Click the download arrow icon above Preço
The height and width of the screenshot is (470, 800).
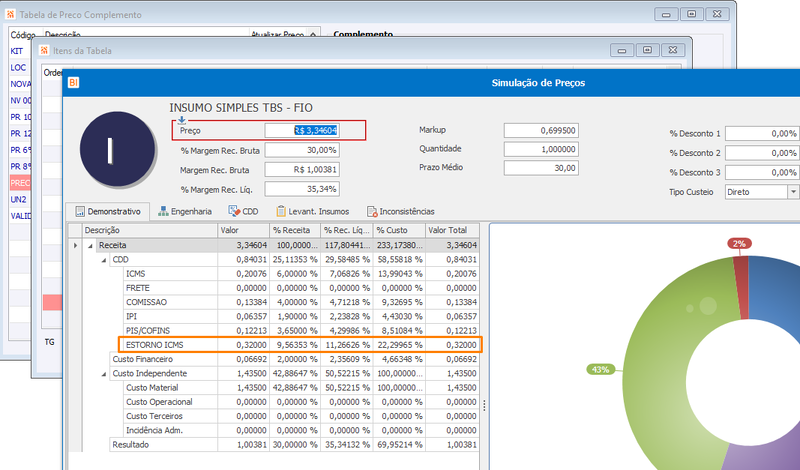(182, 121)
